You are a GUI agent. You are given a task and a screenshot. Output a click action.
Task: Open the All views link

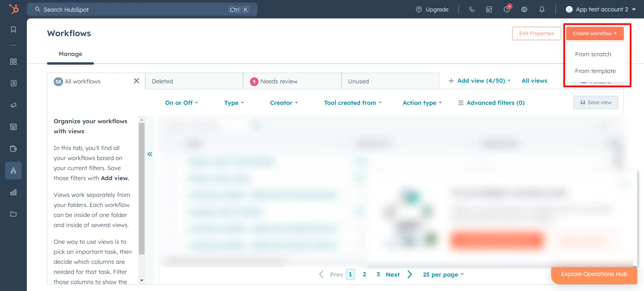[534, 81]
